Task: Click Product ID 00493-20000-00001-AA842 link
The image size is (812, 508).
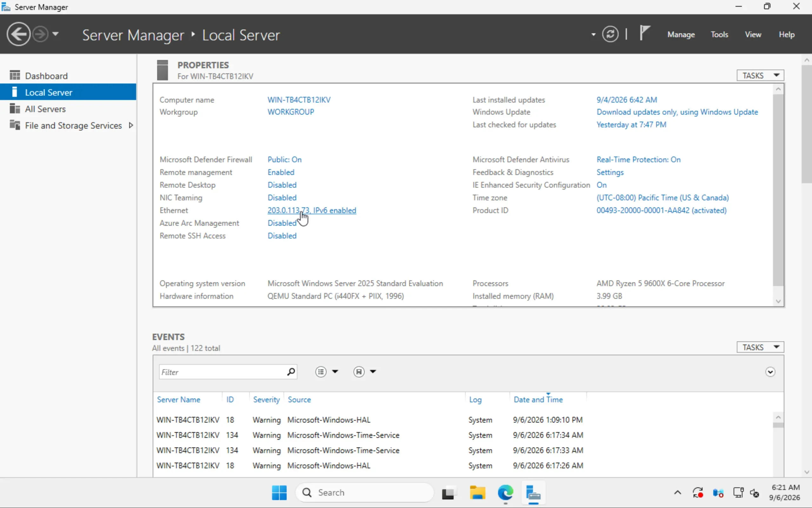Action: click(x=661, y=211)
